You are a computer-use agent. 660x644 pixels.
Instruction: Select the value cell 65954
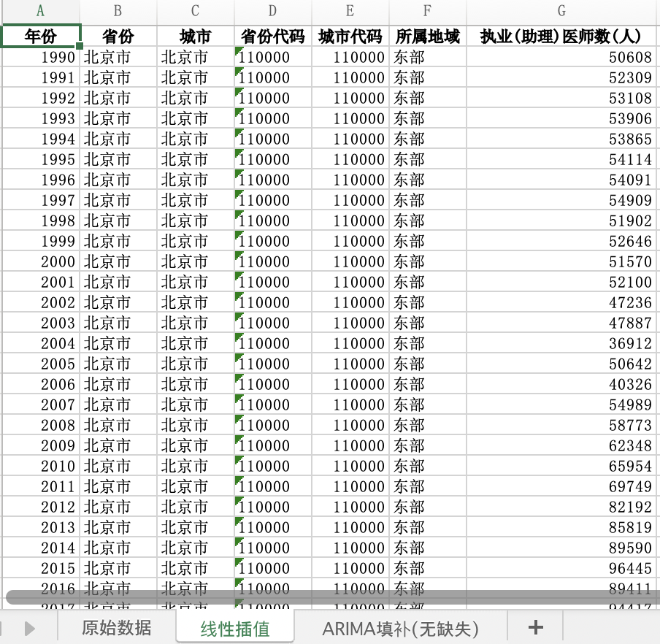pos(561,467)
